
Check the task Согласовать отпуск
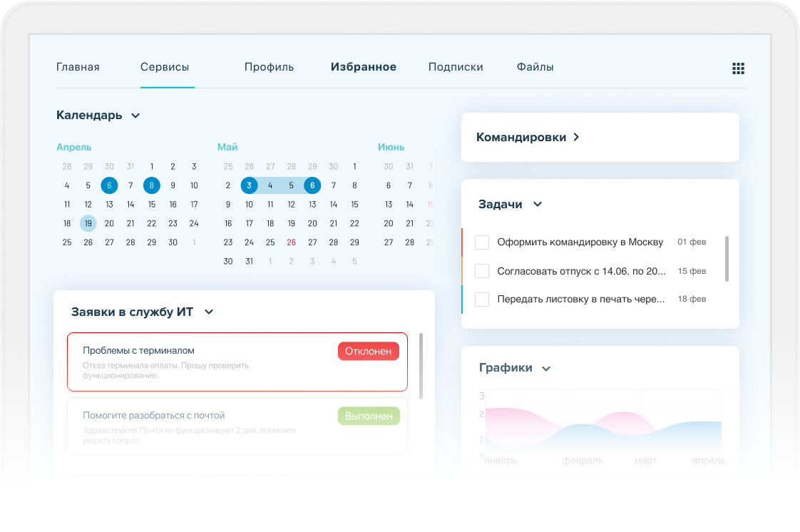pyautogui.click(x=481, y=270)
